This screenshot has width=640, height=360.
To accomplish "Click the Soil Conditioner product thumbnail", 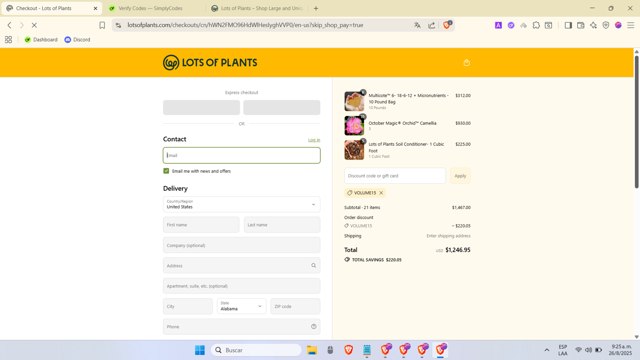I will (354, 150).
